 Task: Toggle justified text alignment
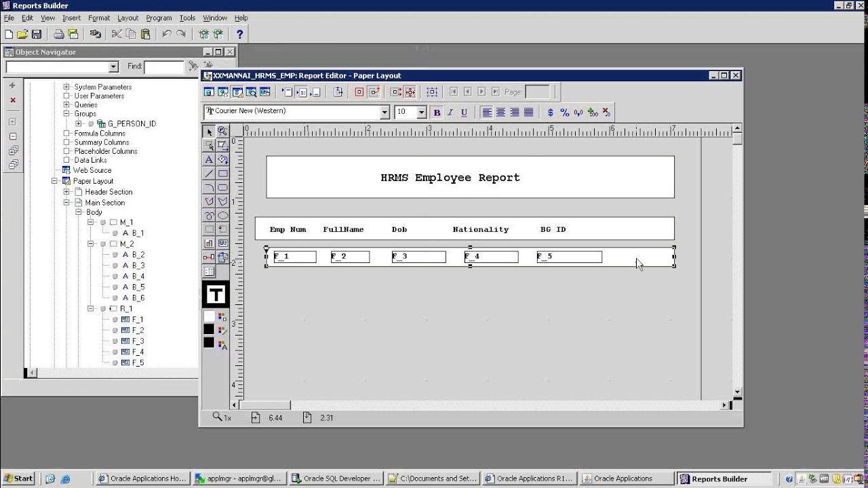point(529,113)
